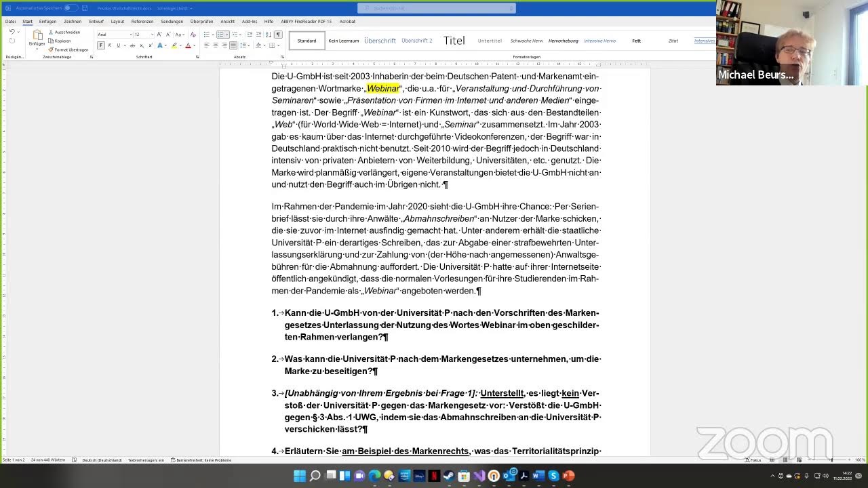
Task: Click the numbered list icon
Action: (x=220, y=35)
